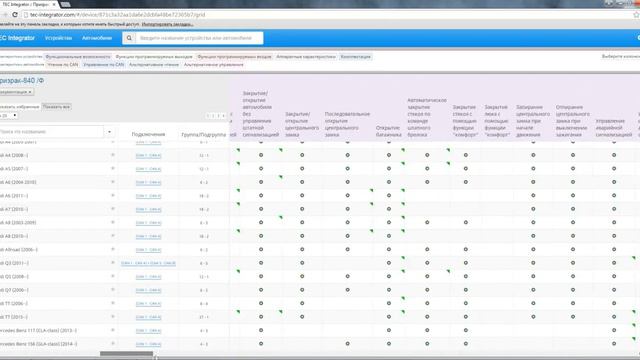Click Призрак-840 device title

(22, 81)
